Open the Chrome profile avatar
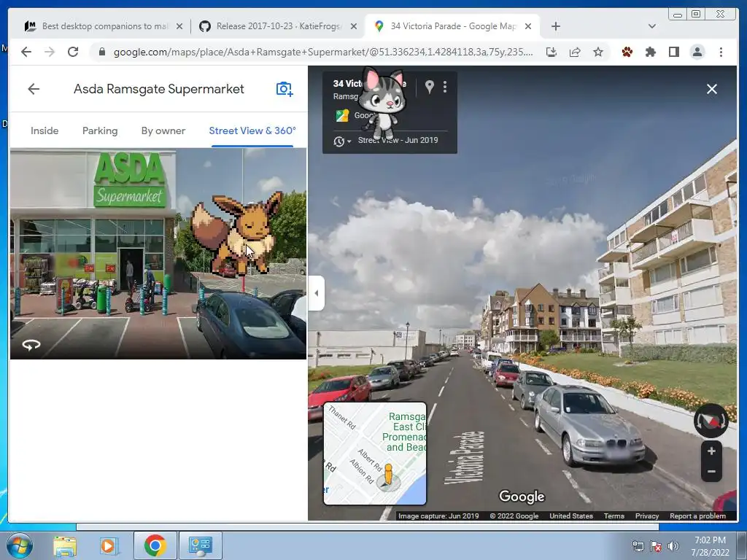The image size is (747, 560). [x=697, y=52]
